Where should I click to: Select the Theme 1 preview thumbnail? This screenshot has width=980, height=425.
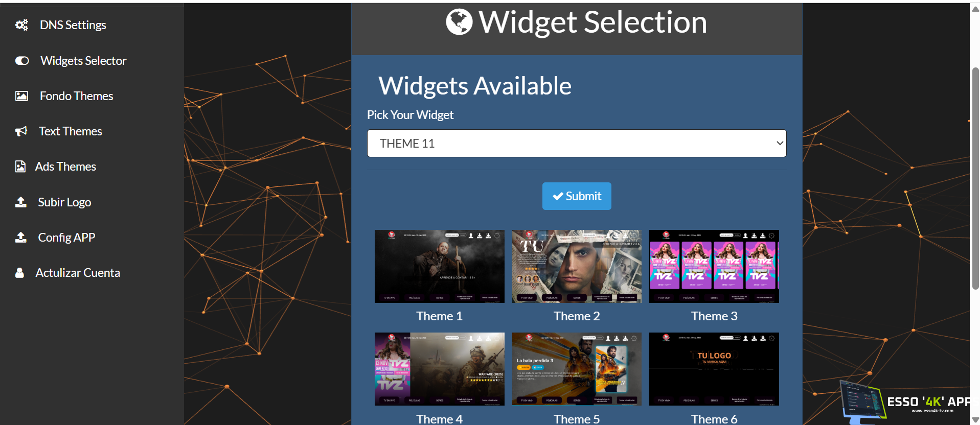coord(440,266)
